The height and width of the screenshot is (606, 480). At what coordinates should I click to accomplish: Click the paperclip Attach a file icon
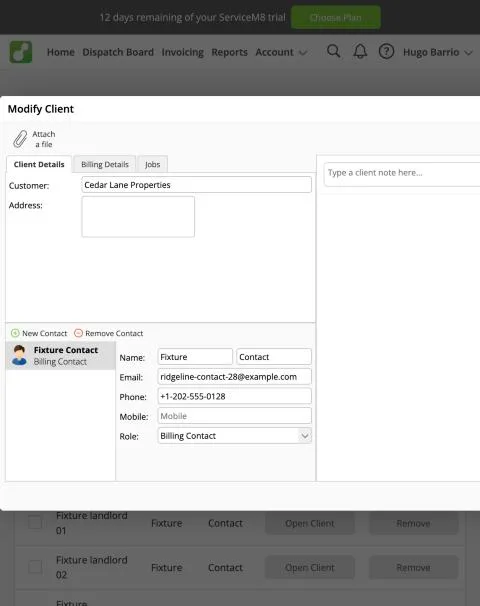click(20, 139)
